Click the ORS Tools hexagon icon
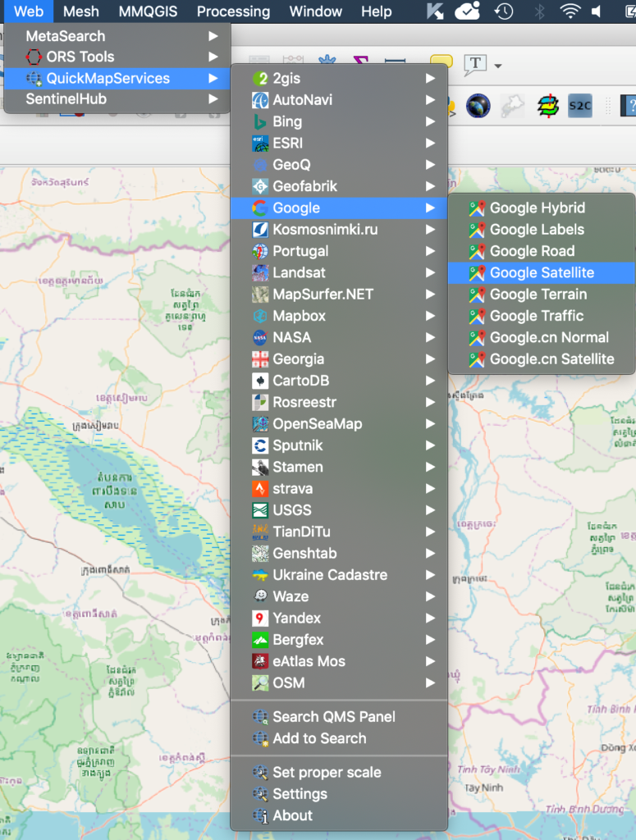Screen dimensions: 636x840 33,57
